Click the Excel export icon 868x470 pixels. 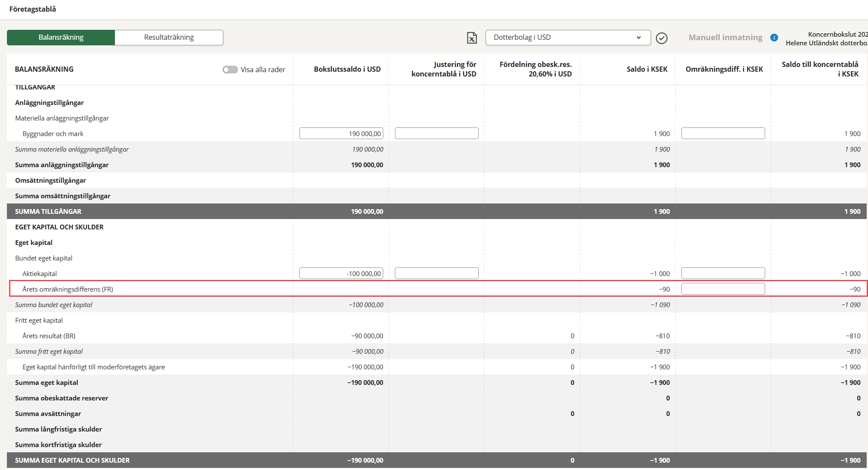(472, 38)
